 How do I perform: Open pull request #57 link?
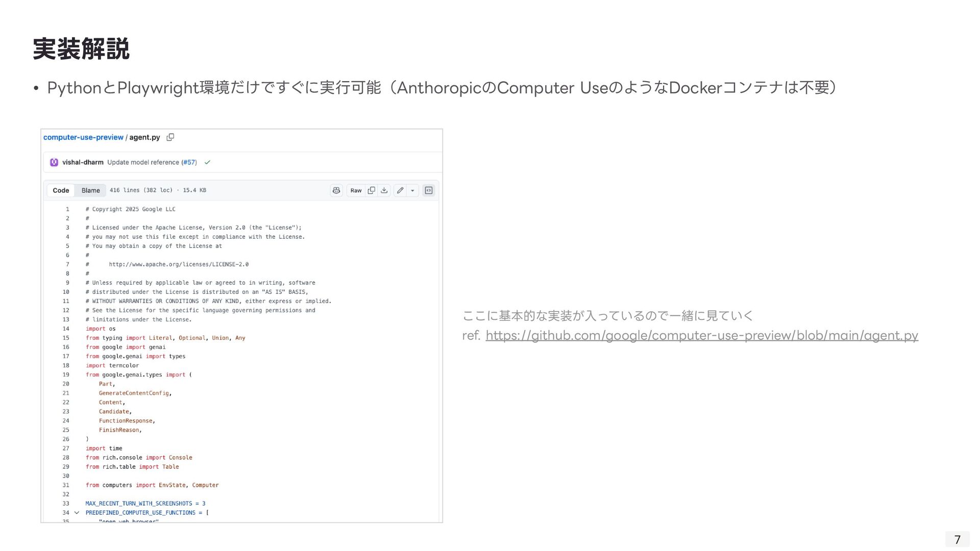click(x=189, y=162)
